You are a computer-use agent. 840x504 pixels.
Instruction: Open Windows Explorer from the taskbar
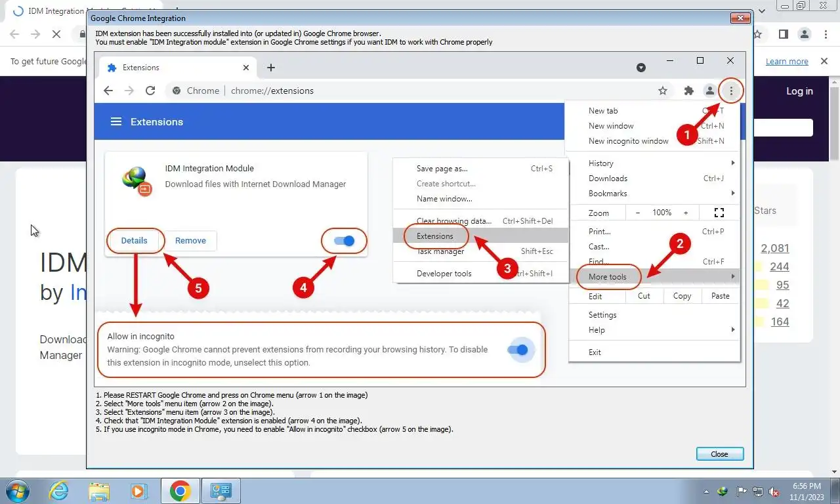pos(99,491)
